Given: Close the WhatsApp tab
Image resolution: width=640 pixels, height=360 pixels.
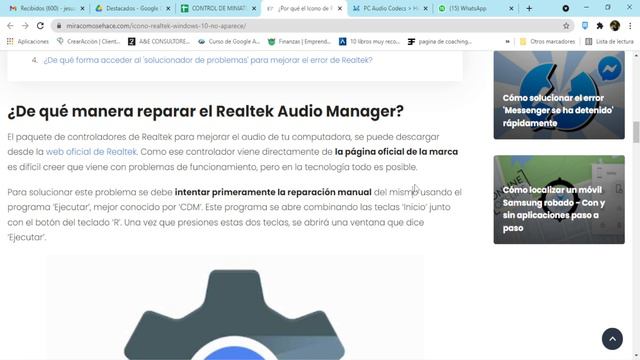Looking at the screenshot, I should [511, 8].
